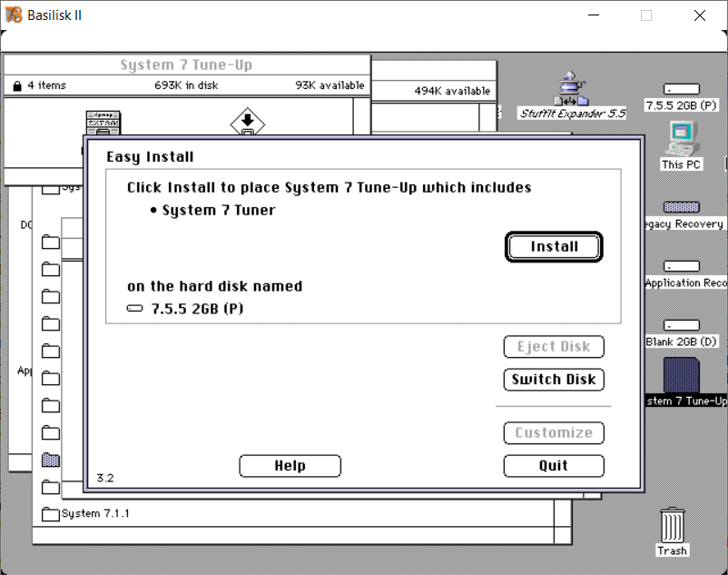Click the Install button
This screenshot has width=728, height=575.
point(554,247)
